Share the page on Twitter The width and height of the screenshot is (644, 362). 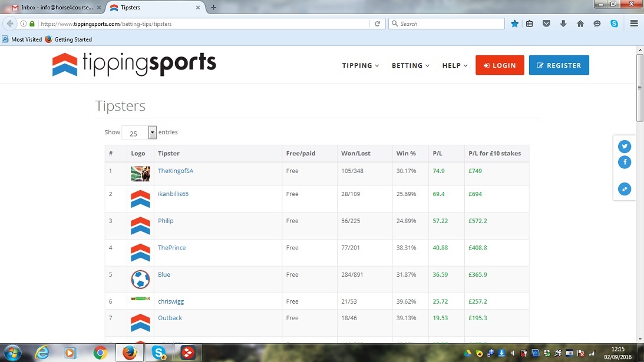(625, 146)
